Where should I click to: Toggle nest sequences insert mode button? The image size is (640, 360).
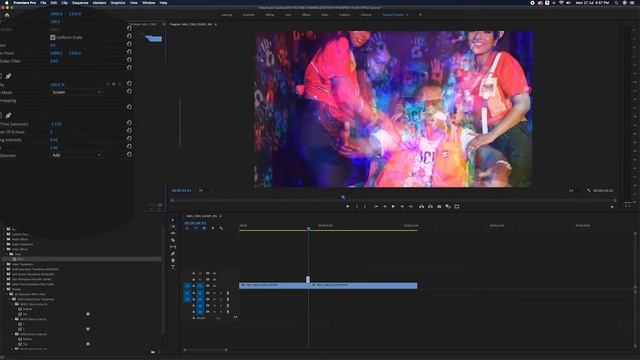point(187,228)
